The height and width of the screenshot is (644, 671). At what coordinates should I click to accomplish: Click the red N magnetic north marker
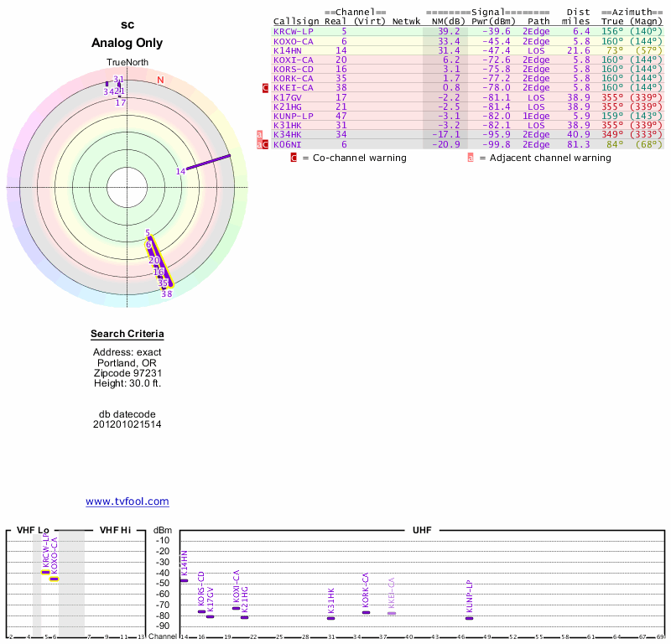pos(160,80)
